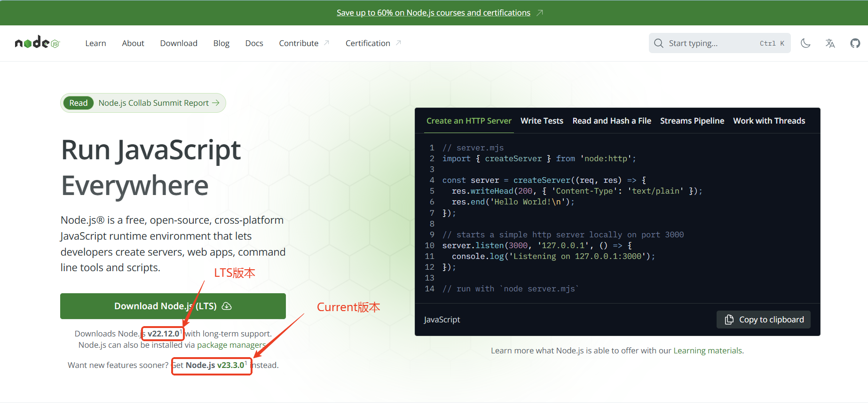Screen dimensions: 868x414
Task: Click external arrow icon next to Contribute
Action: (327, 43)
